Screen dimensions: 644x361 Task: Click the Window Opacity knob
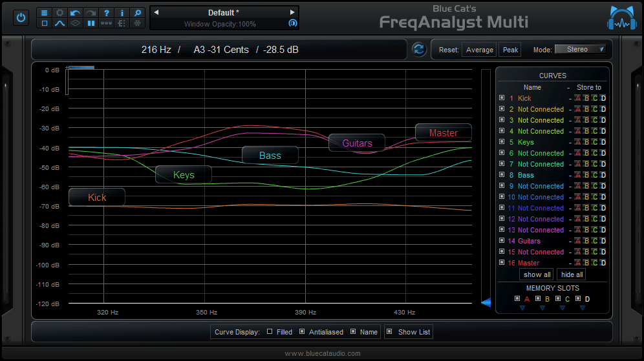point(292,23)
